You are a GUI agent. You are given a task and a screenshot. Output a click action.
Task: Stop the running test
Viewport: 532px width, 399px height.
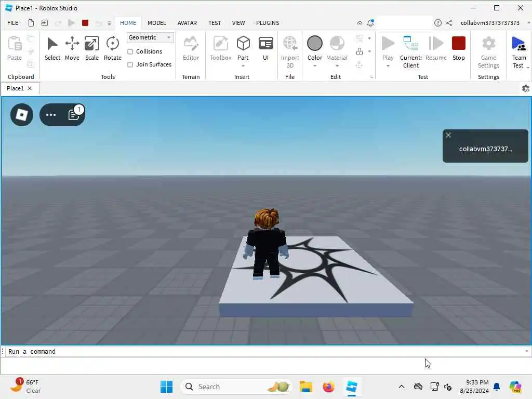[x=458, y=48]
